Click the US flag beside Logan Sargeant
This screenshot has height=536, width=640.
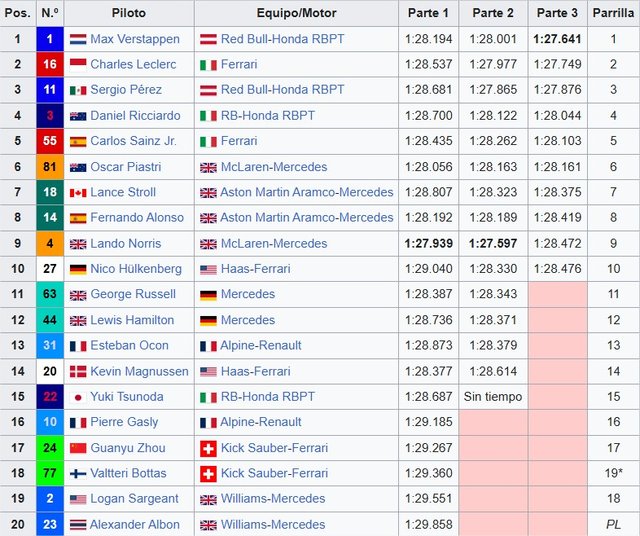coord(78,499)
